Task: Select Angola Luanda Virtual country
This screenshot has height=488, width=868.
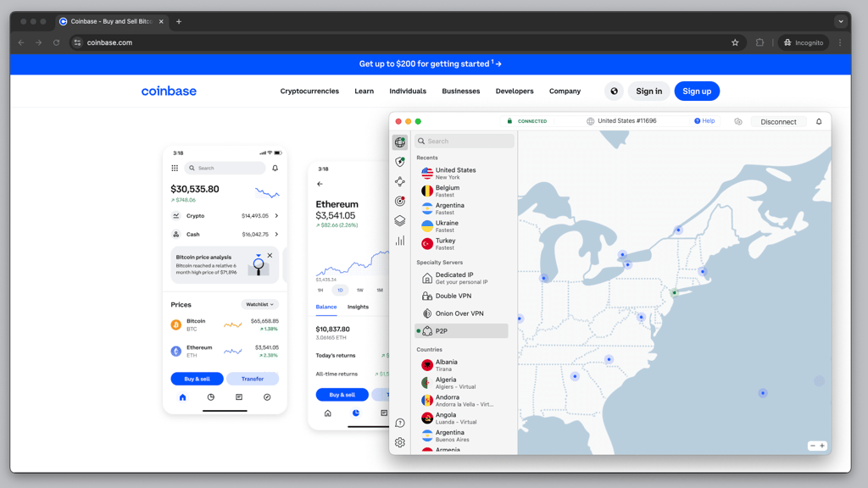Action: point(461,419)
